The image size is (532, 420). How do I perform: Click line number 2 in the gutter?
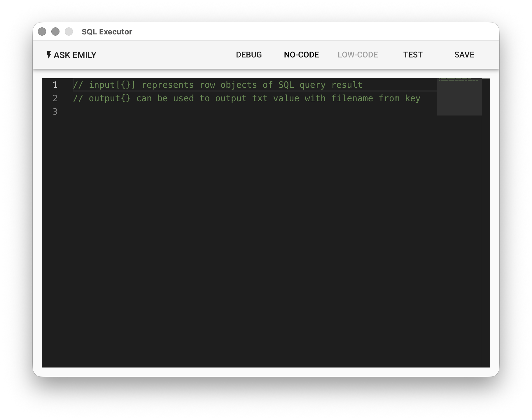tap(55, 98)
